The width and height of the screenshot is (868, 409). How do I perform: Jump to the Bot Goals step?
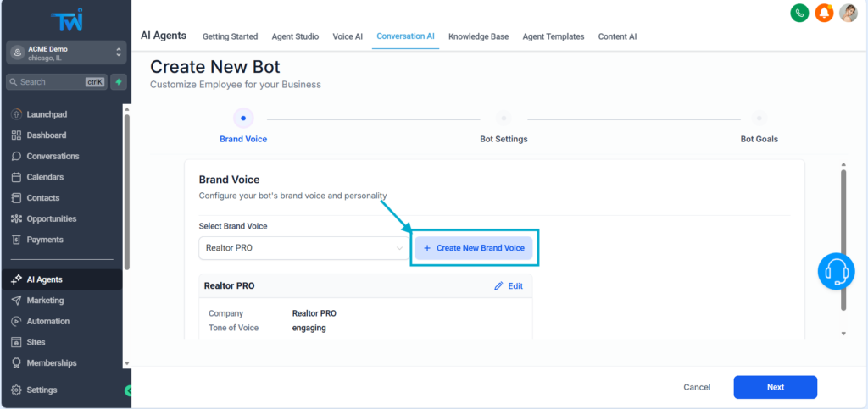coord(759,119)
